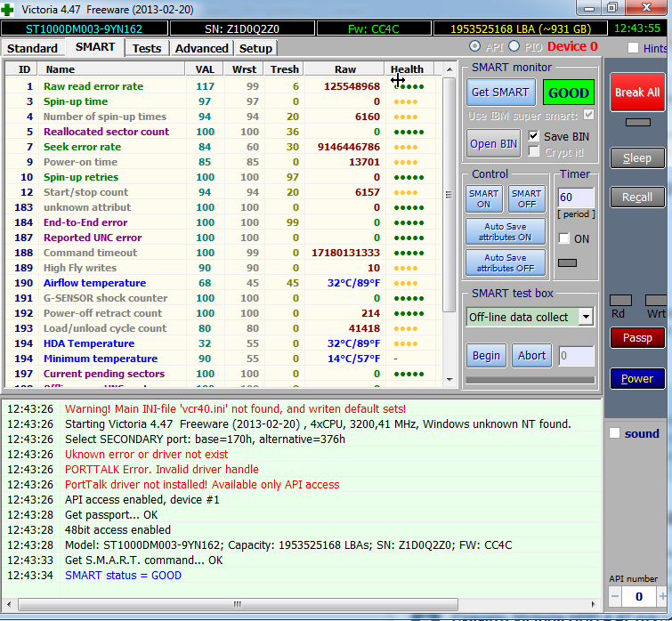
Task: Open the SMART tab
Action: point(95,47)
